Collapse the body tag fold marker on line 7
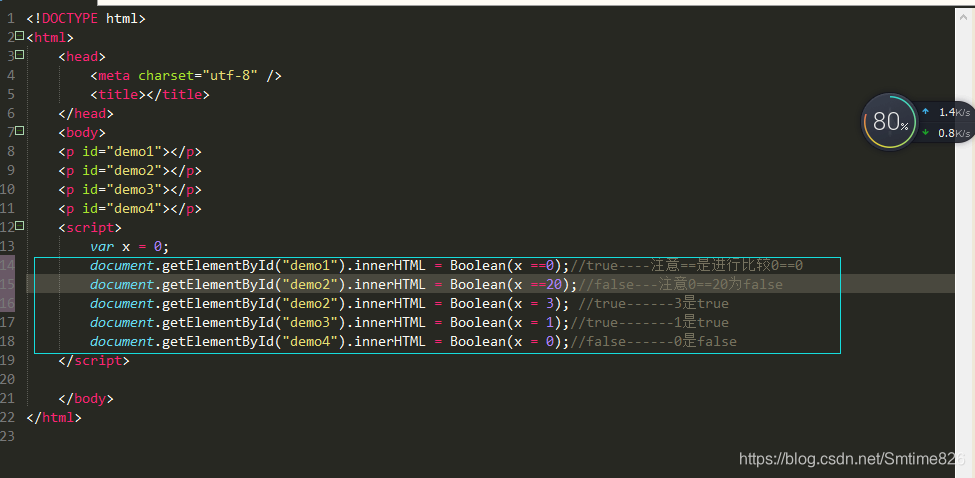 point(19,131)
